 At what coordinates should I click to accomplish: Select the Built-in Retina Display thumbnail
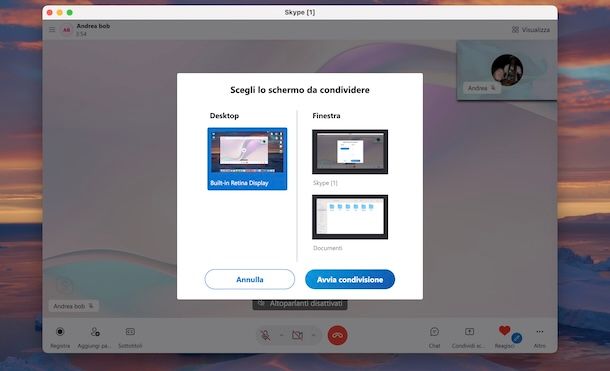(247, 159)
